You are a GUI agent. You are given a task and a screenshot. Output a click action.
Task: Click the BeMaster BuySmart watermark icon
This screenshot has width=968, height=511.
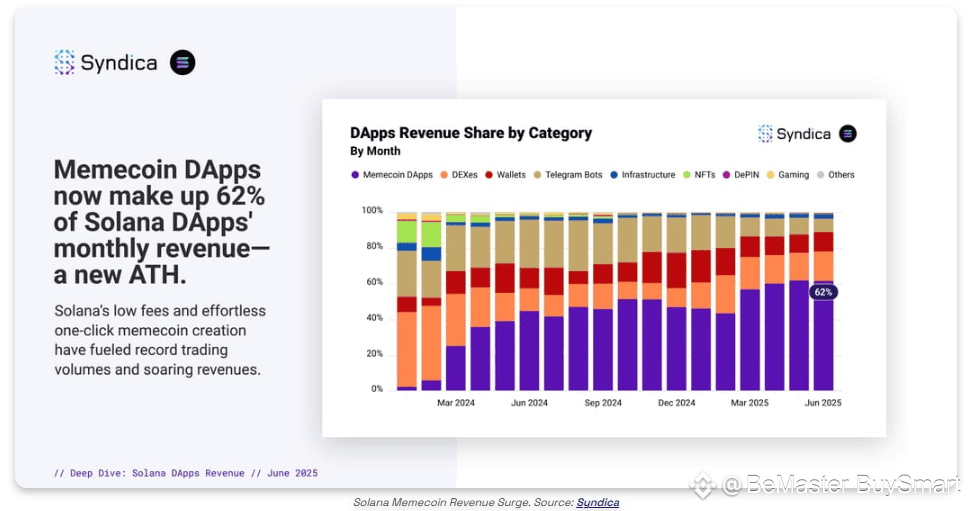703,485
